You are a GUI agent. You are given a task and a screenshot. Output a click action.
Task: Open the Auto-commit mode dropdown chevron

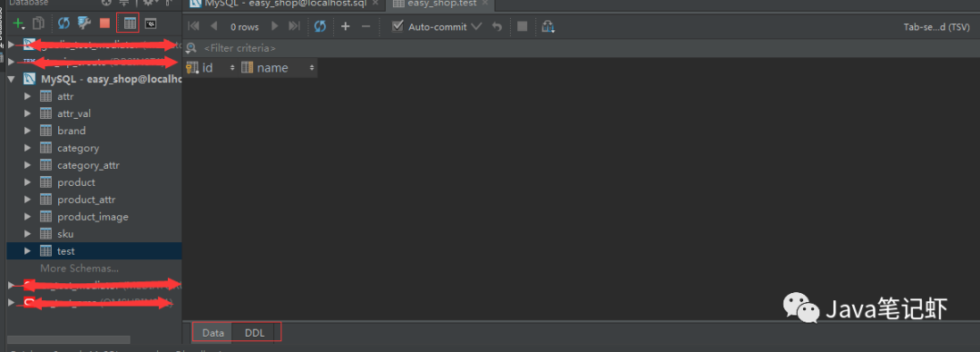pos(476,27)
